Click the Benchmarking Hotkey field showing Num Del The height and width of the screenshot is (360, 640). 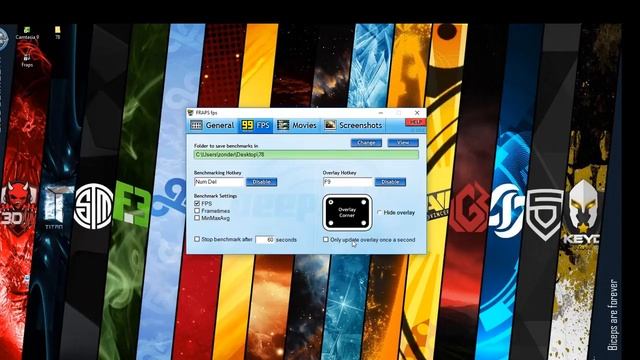click(x=219, y=182)
